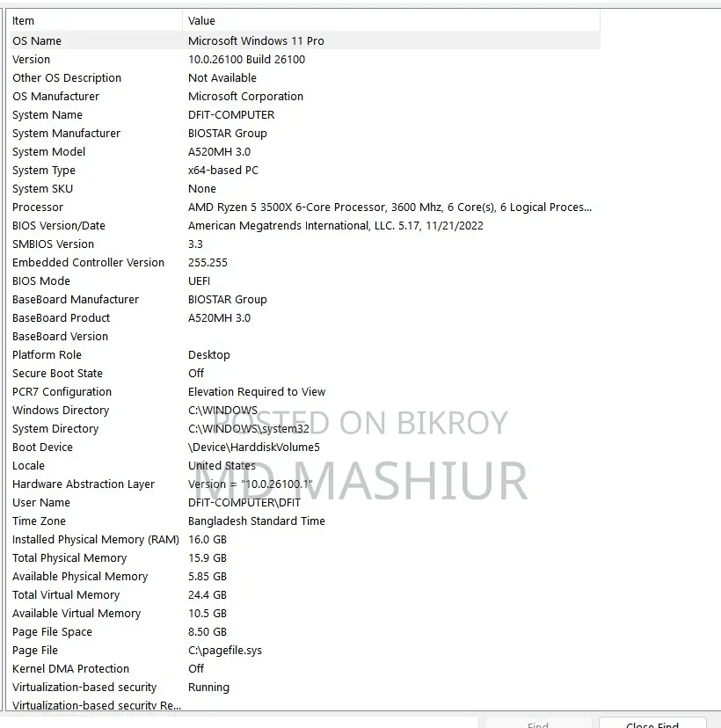The image size is (721, 728).
Task: Select the BaseBoard Product row label
Action: click(x=62, y=318)
